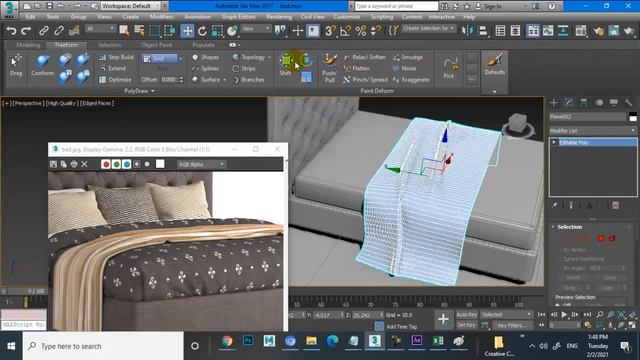Click Sign In at the top

[493, 6]
